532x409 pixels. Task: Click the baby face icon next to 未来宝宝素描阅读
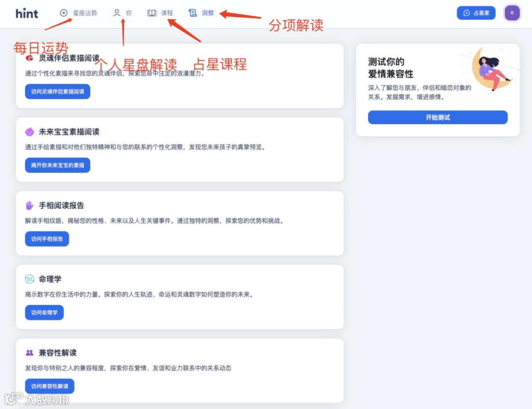pos(30,132)
